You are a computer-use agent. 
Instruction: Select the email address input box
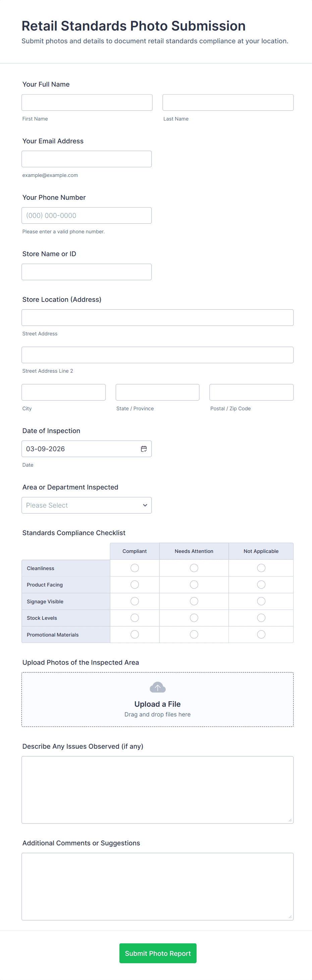coord(87,159)
